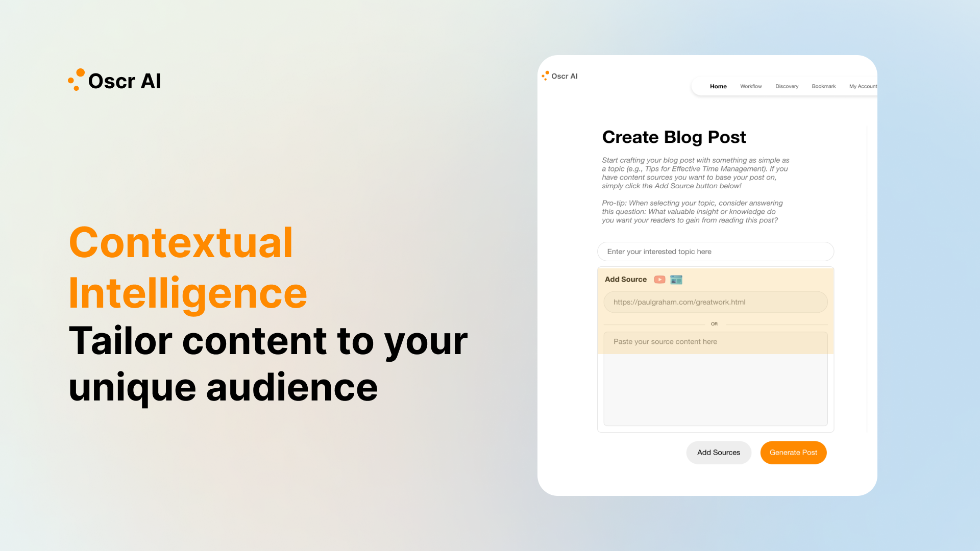Click the Add Sources button

tap(718, 452)
